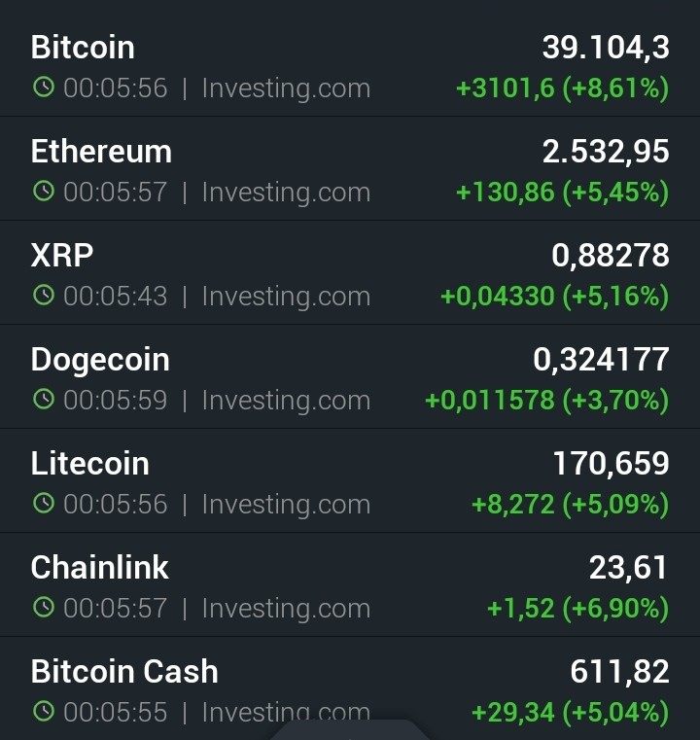The height and width of the screenshot is (740, 700).
Task: Open the Chainlink entry
Action: point(350,584)
